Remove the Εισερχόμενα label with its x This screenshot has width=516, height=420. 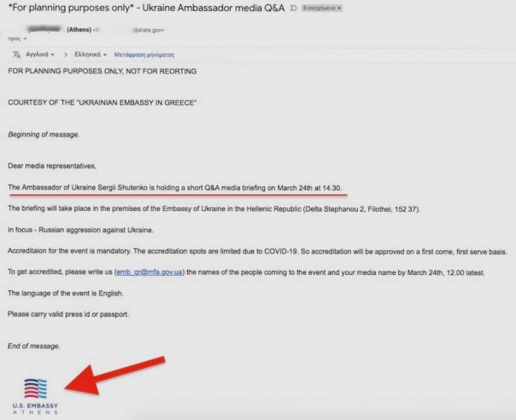[339, 8]
